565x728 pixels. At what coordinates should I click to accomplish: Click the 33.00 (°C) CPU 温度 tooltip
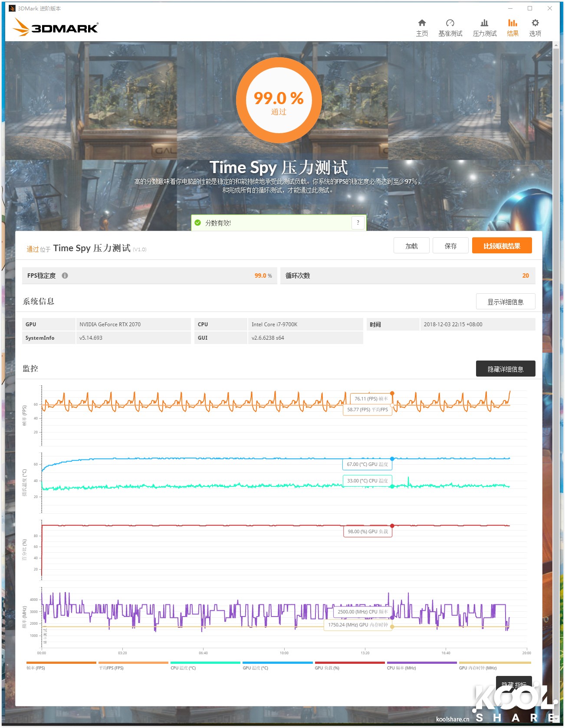368,481
